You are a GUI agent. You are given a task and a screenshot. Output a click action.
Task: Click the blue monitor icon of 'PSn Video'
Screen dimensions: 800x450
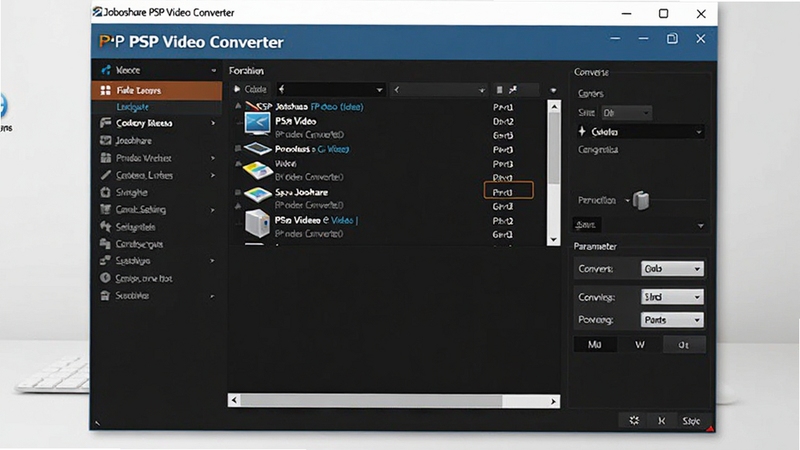257,124
